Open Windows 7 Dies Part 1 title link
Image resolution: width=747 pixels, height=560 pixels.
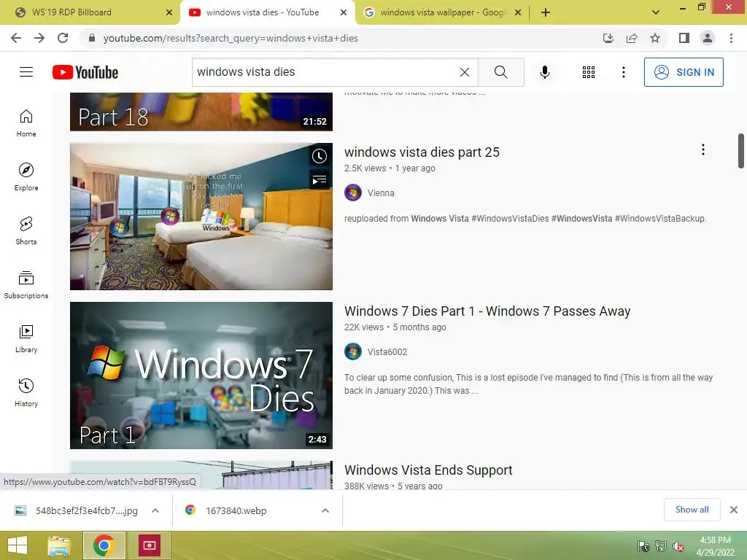click(x=487, y=311)
